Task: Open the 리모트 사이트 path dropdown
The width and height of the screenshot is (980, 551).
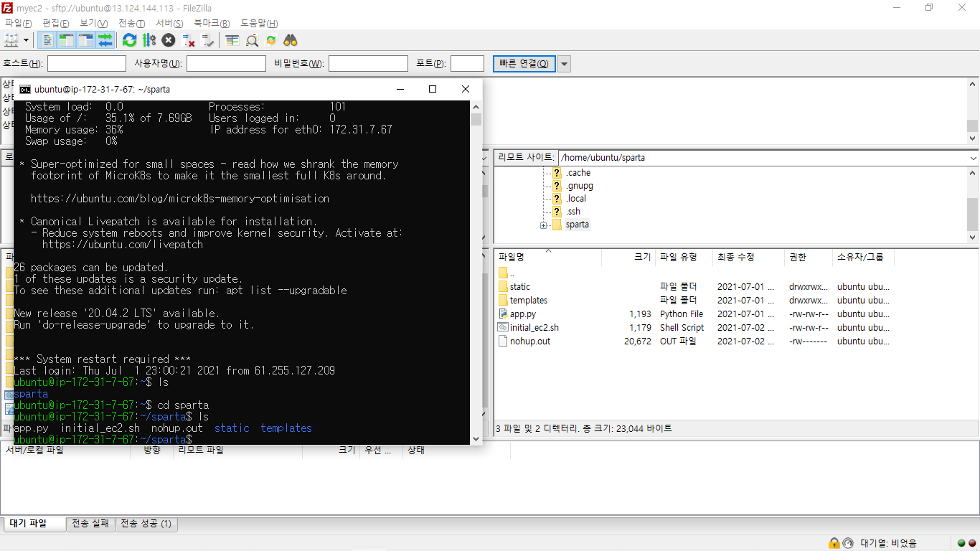Action: [x=973, y=158]
